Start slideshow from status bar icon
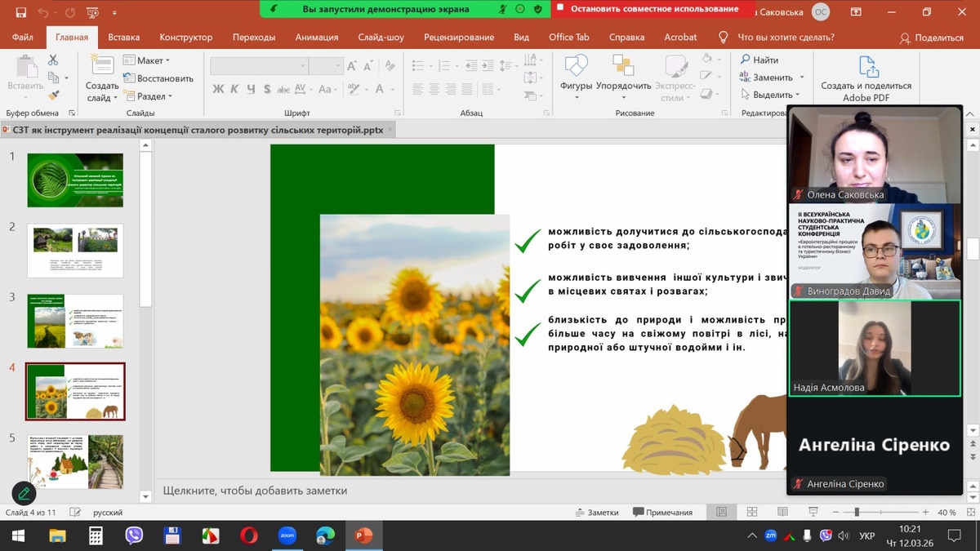 click(813, 512)
